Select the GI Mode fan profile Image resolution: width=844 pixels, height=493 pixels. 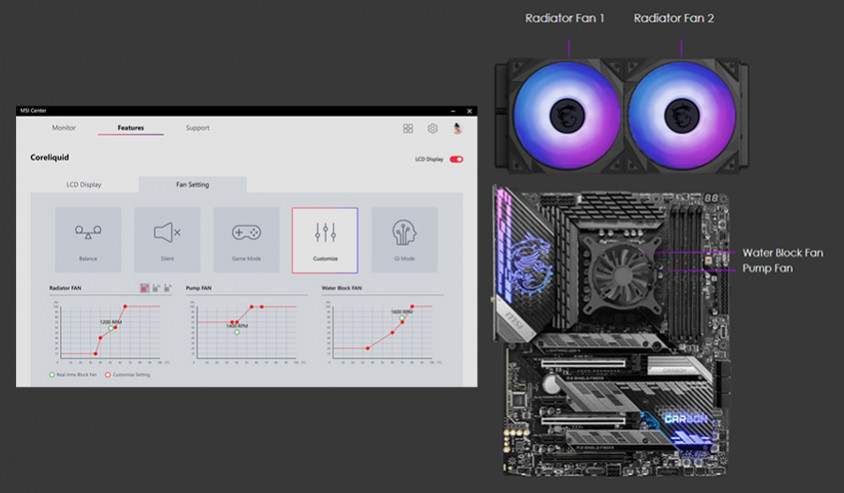[404, 240]
